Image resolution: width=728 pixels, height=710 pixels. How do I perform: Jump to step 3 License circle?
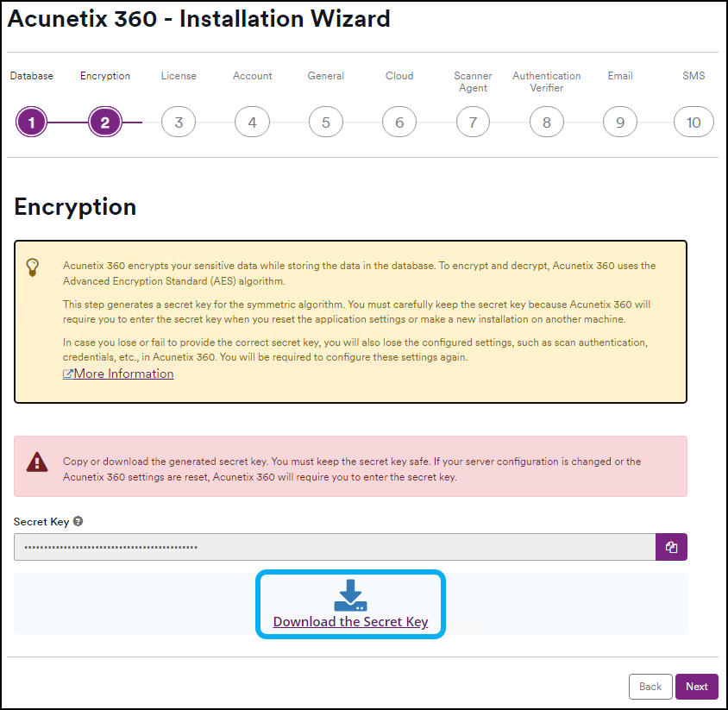pos(179,123)
